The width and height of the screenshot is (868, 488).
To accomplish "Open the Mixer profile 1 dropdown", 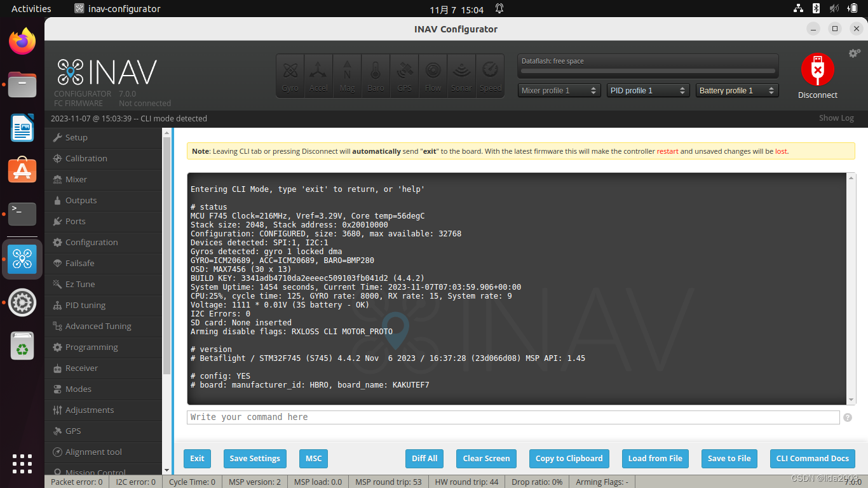I will (559, 90).
